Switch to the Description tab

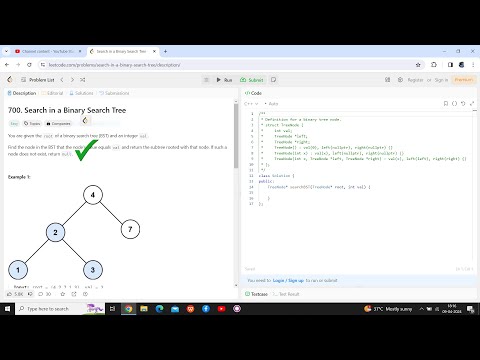tap(22, 93)
